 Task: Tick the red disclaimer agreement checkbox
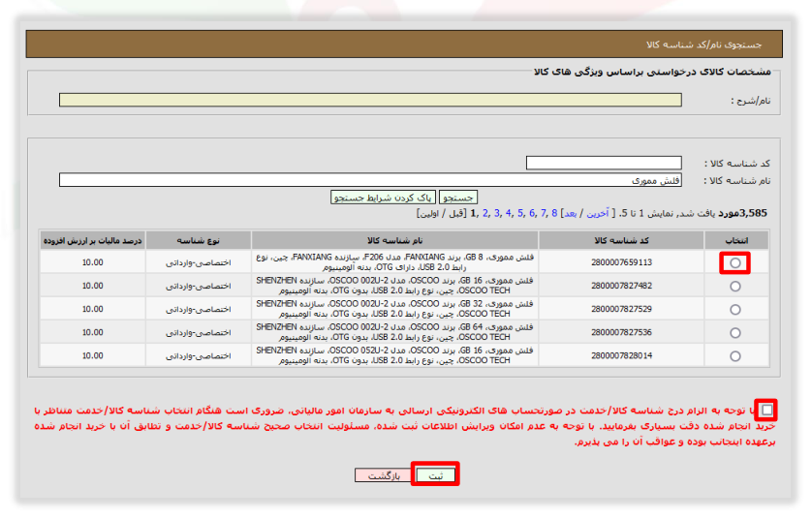(x=766, y=411)
